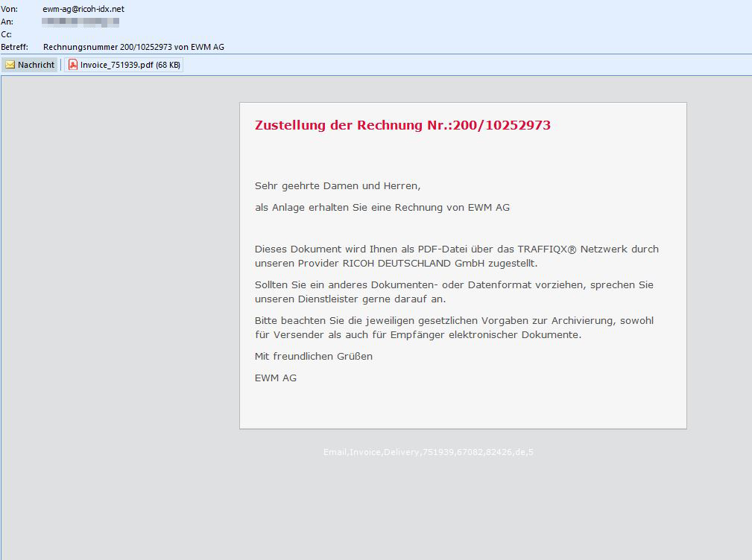Click the footer text Email,Invoice,Delivery,751939
752x560 pixels.
tap(429, 452)
